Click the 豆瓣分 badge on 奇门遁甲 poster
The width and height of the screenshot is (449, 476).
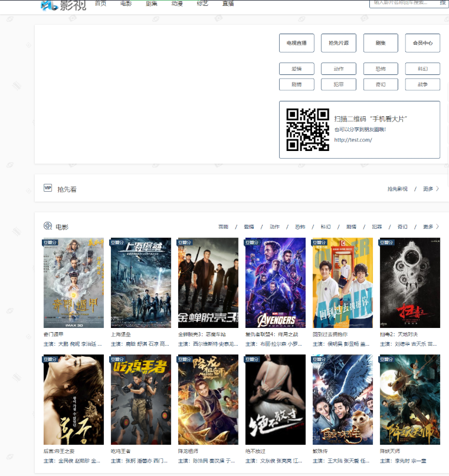tap(52, 242)
